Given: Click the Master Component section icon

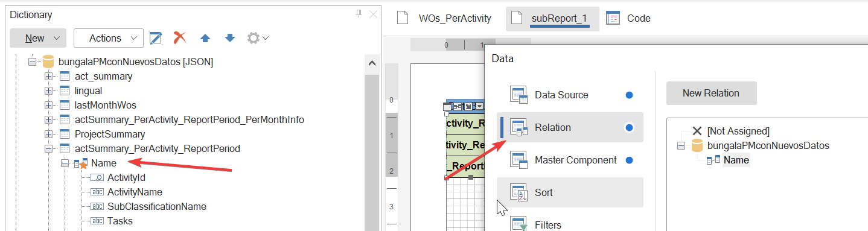Looking at the screenshot, I should tap(519, 160).
